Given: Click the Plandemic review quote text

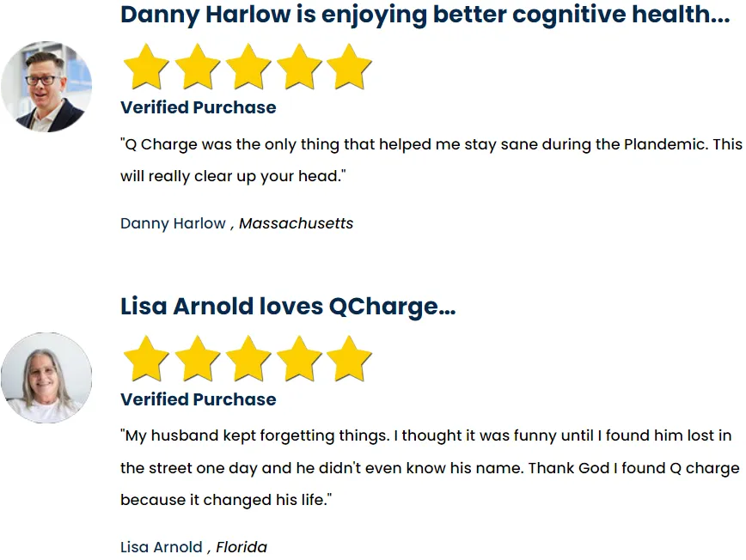Looking at the screenshot, I should click(431, 161).
